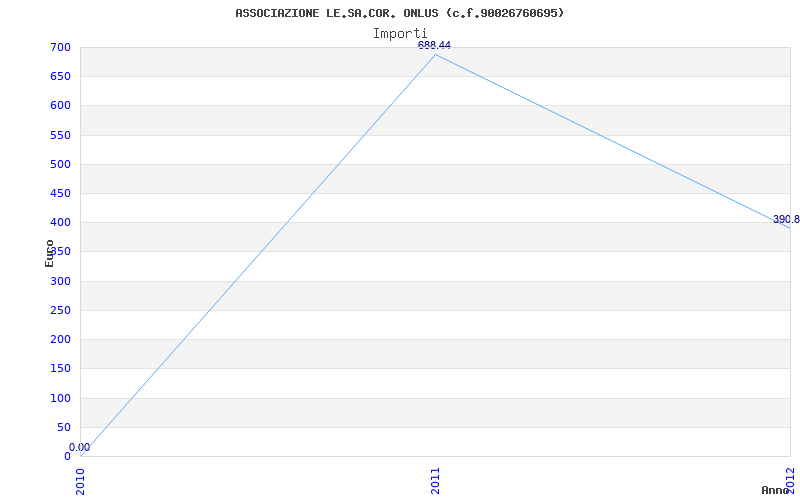Image resolution: width=800 pixels, height=500 pixels.
Task: Click the chart title ASSOCIAZIONE LE.SA.COR. ONLUS
Action: (399, 13)
